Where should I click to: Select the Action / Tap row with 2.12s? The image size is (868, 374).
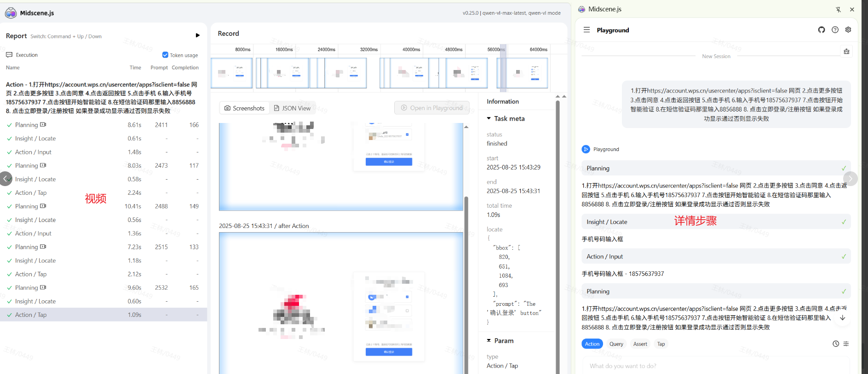(103, 274)
